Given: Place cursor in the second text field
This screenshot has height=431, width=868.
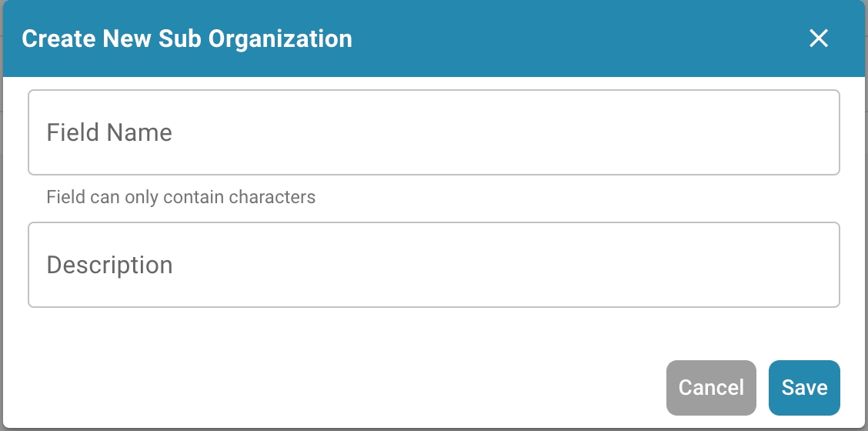Looking at the screenshot, I should pos(433,265).
